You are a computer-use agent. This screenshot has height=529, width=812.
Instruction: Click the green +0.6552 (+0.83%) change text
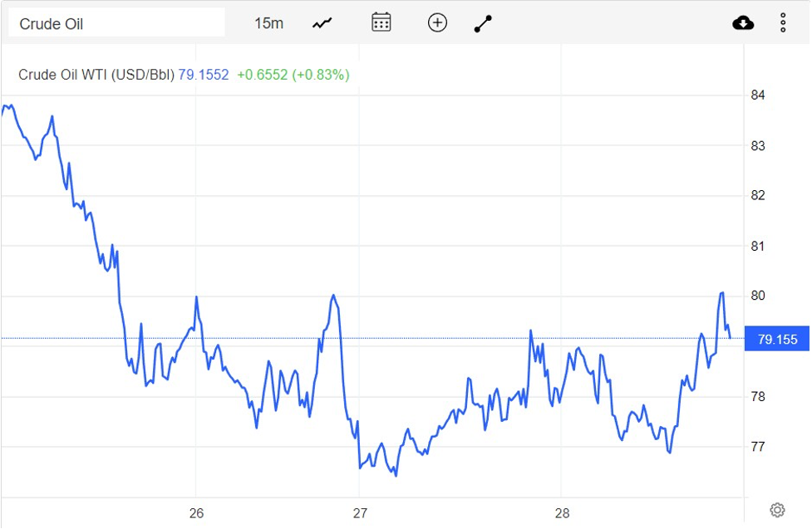point(293,75)
